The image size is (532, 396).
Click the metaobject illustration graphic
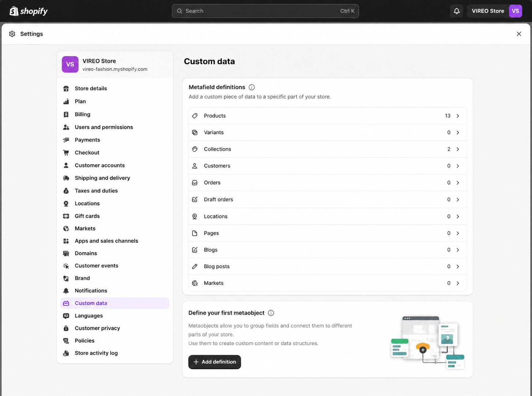click(x=427, y=343)
